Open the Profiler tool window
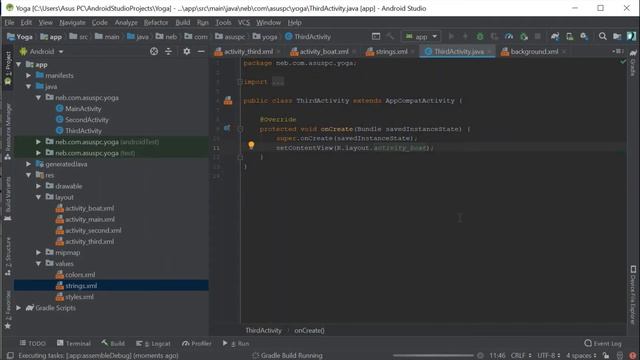The image size is (640, 360). coord(197,344)
